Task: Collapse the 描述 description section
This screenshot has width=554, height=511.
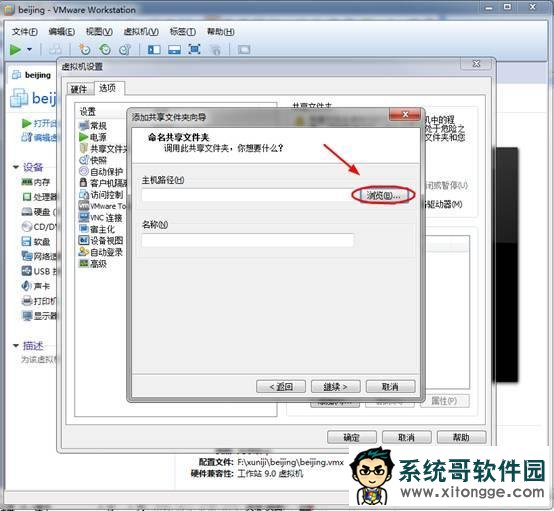Action: coord(16,345)
